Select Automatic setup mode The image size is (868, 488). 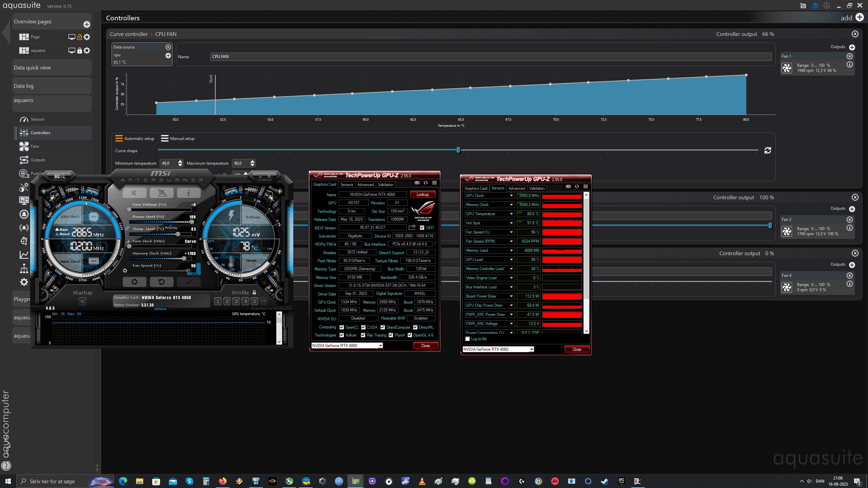coord(135,138)
